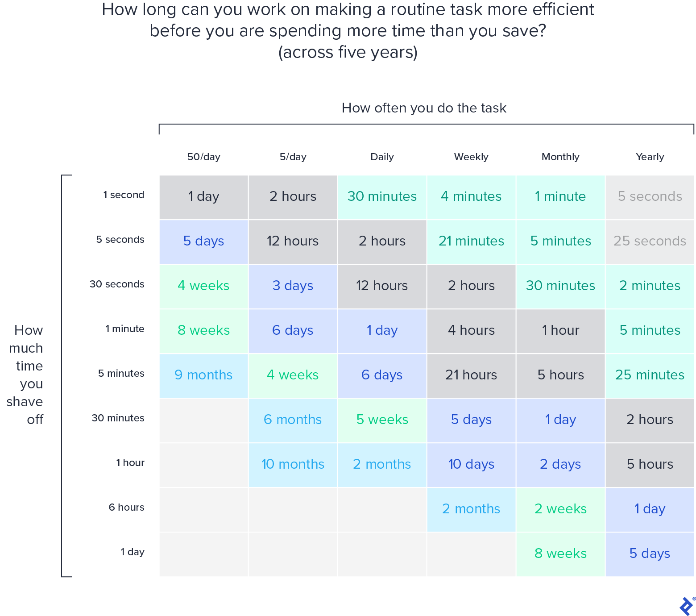Screen dimensions: 696x616
Task: Click the 10 months cell
Action: point(293,464)
